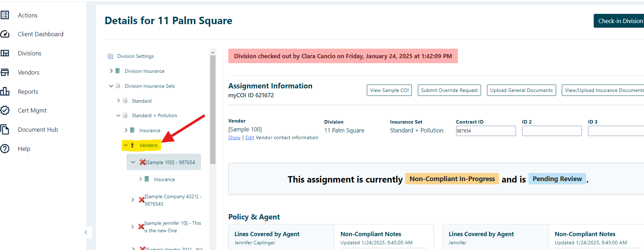
Task: Click the Client Dashboard gauge icon
Action: 5,34
